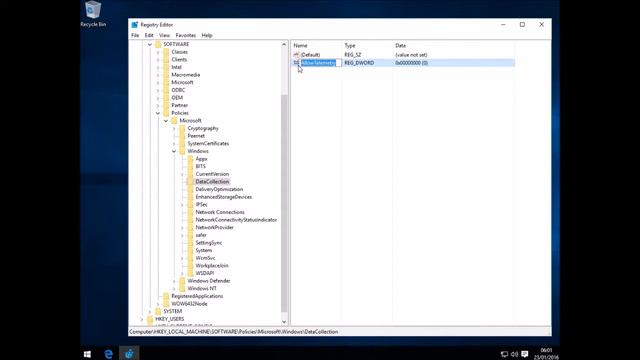Select the WcmSvc folder icon
Viewport: 640px width, 360px height.
click(191, 258)
